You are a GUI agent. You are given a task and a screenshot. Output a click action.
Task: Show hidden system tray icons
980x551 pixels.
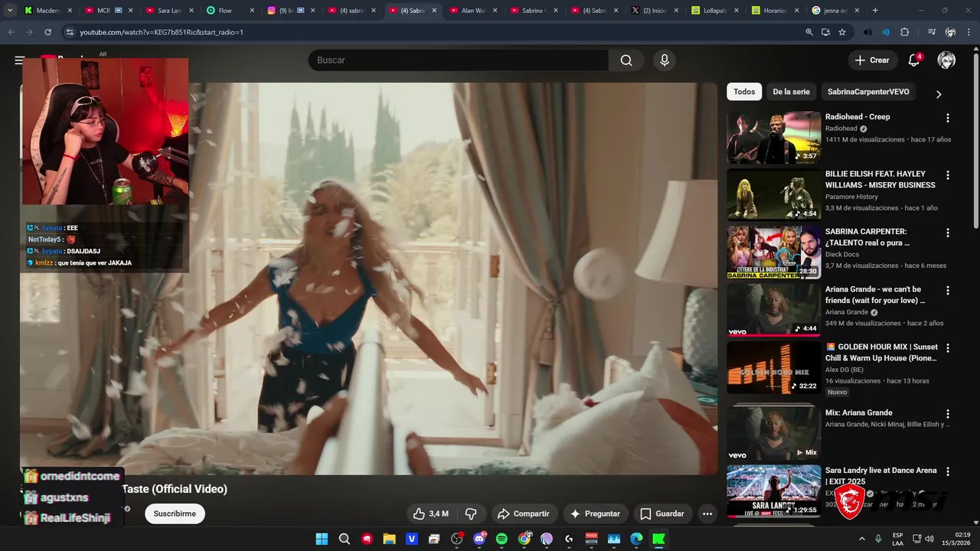pyautogui.click(x=862, y=539)
